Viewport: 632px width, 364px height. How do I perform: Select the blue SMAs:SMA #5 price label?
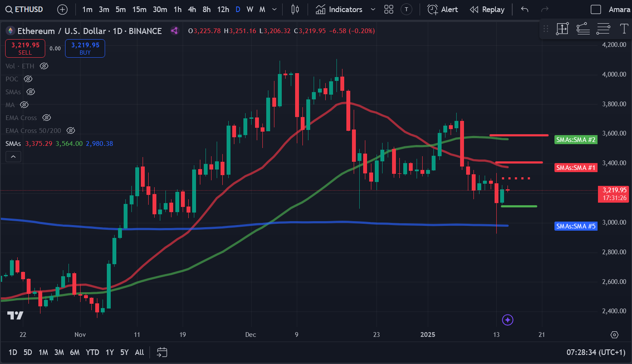point(576,226)
